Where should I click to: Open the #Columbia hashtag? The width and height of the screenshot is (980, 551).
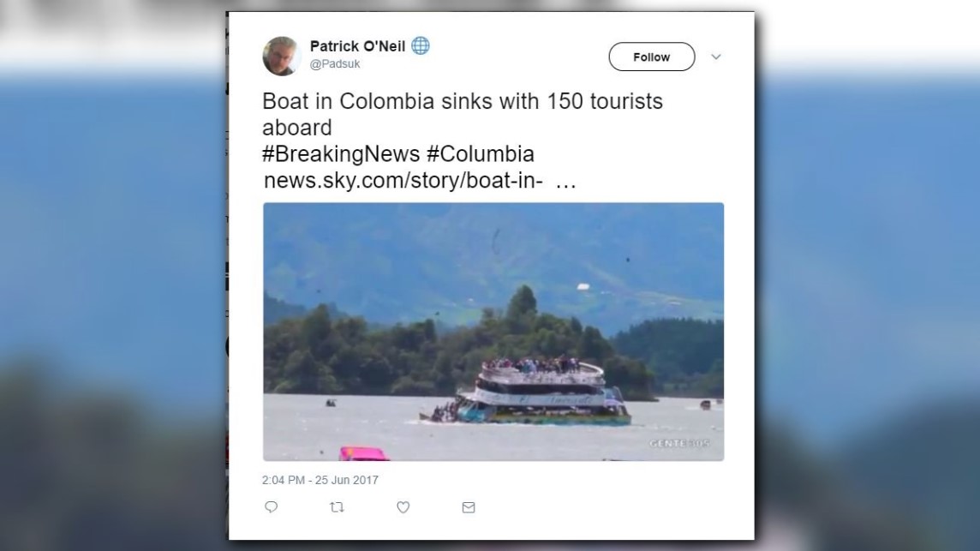481,154
